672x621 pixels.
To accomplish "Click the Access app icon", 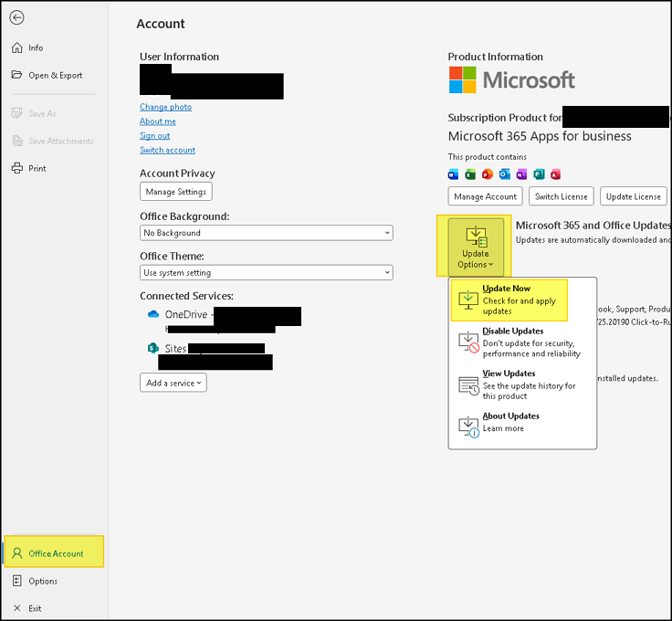I will click(556, 174).
